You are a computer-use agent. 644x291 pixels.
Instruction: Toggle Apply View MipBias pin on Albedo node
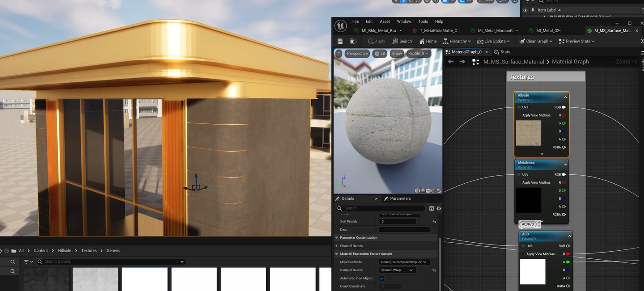(x=519, y=115)
